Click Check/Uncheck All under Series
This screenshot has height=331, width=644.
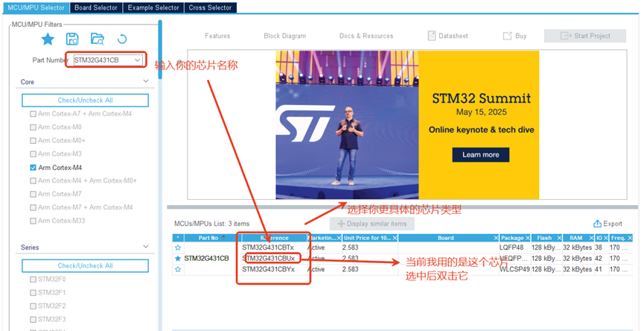coord(85,265)
